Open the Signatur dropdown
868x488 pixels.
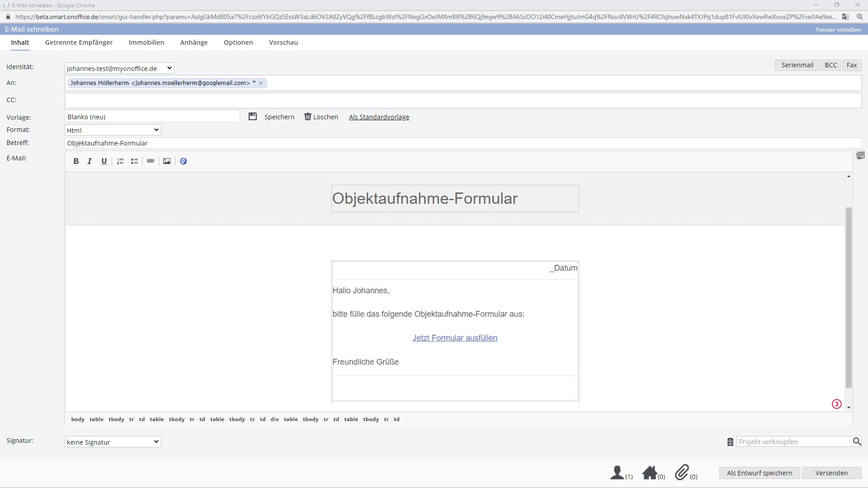(x=113, y=442)
